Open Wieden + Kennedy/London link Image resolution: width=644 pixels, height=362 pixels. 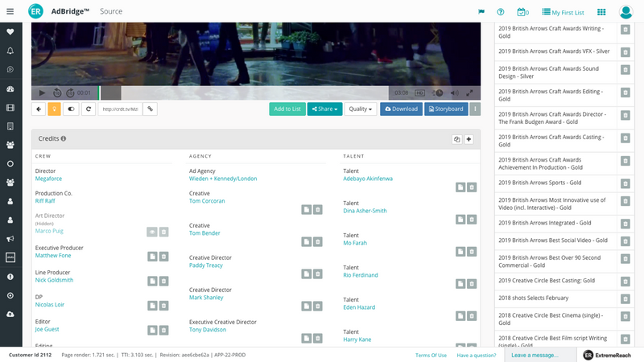click(223, 179)
